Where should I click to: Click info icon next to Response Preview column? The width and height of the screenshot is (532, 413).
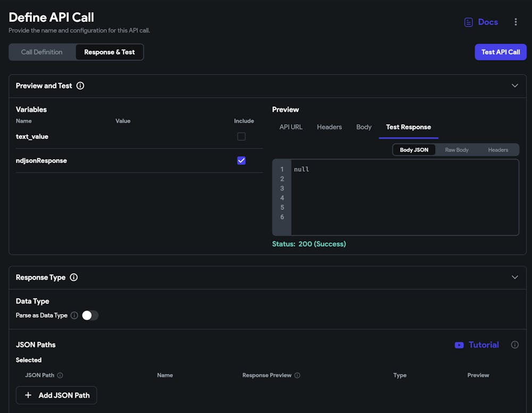(x=297, y=375)
